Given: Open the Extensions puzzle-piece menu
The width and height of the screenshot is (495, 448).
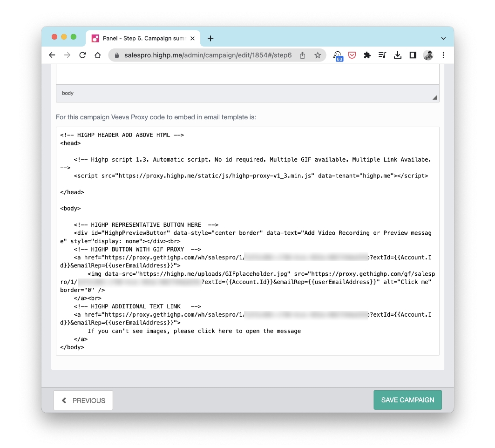Looking at the screenshot, I should coord(367,55).
